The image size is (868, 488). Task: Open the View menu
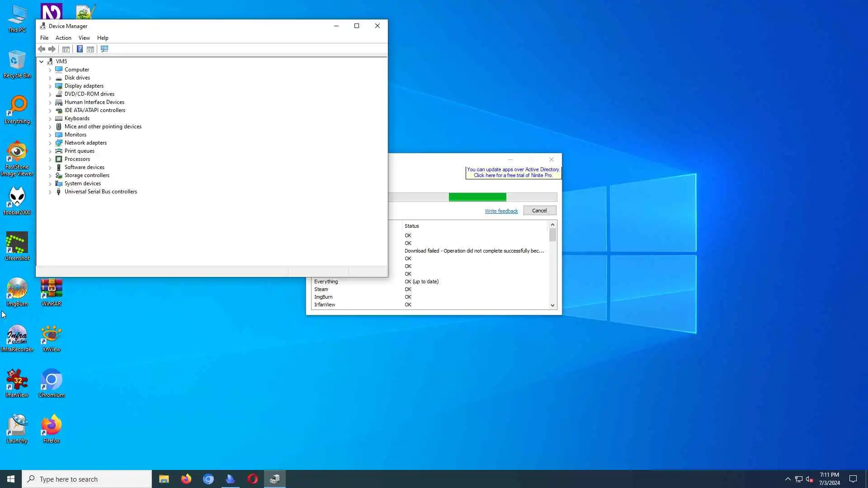pos(84,38)
